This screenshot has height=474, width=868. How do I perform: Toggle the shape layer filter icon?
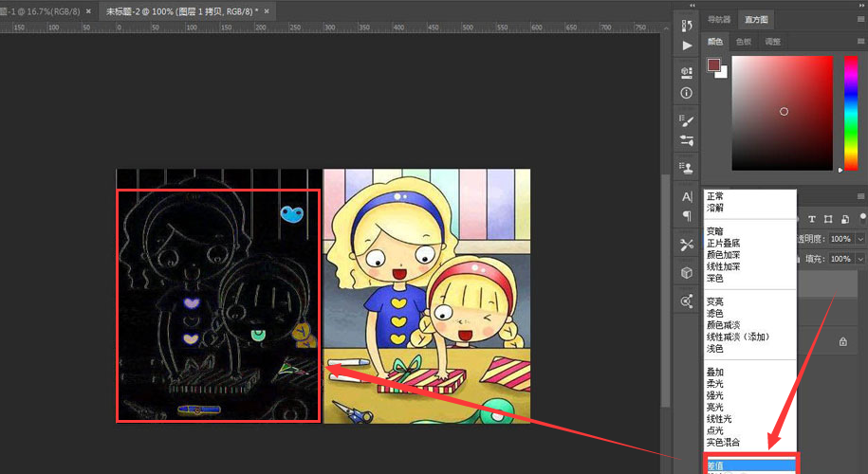click(x=828, y=220)
